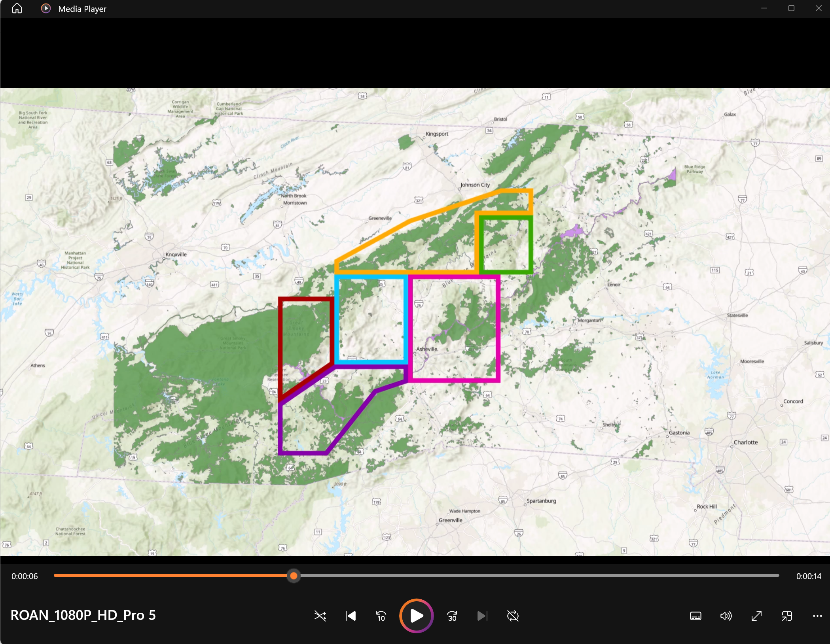Image resolution: width=830 pixels, height=644 pixels.
Task: Turn on repeat mode
Action: [512, 616]
